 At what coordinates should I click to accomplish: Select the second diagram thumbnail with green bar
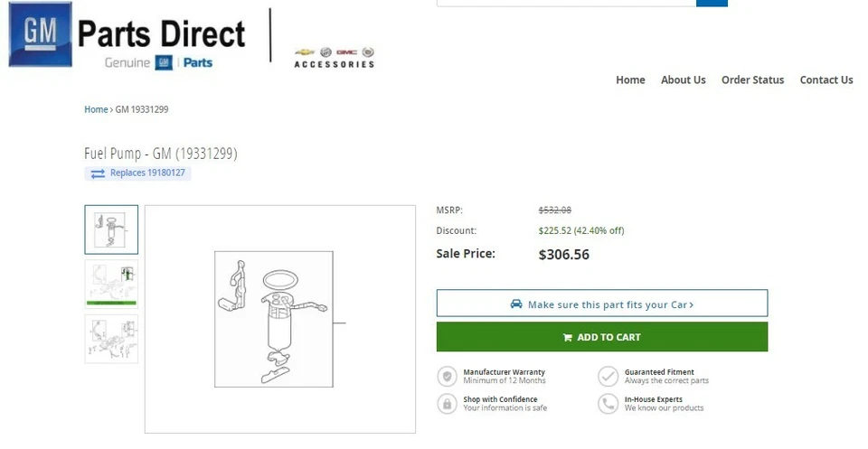tap(111, 284)
